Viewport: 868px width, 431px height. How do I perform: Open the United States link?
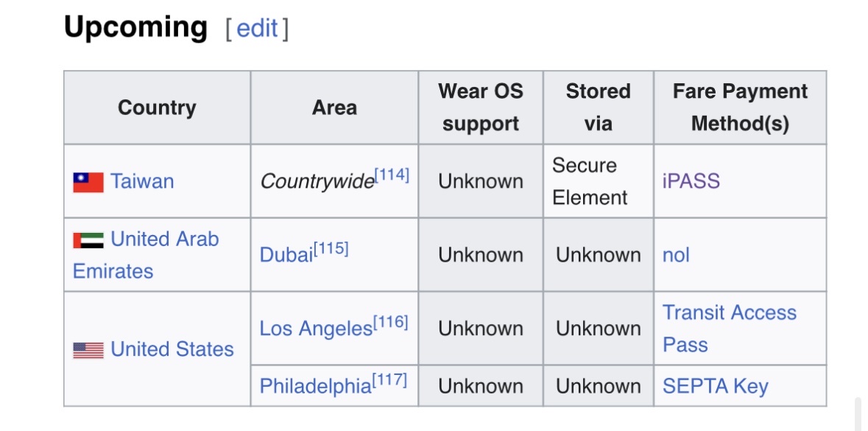point(172,349)
